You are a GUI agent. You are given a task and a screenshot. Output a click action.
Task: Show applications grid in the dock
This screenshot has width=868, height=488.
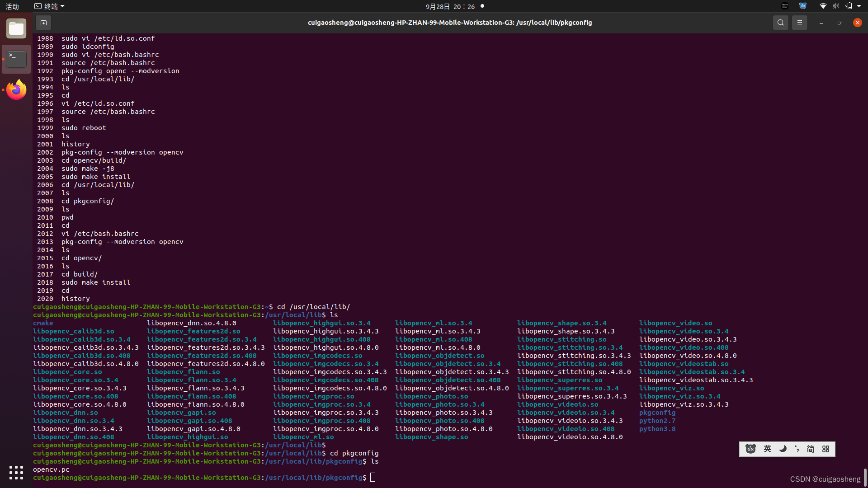(x=16, y=473)
